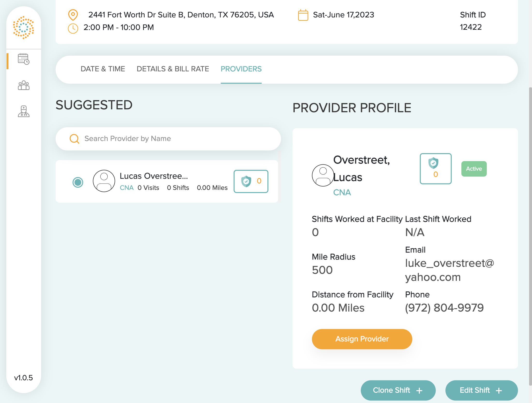Click the 0 Visits text
The image size is (532, 403).
148,188
